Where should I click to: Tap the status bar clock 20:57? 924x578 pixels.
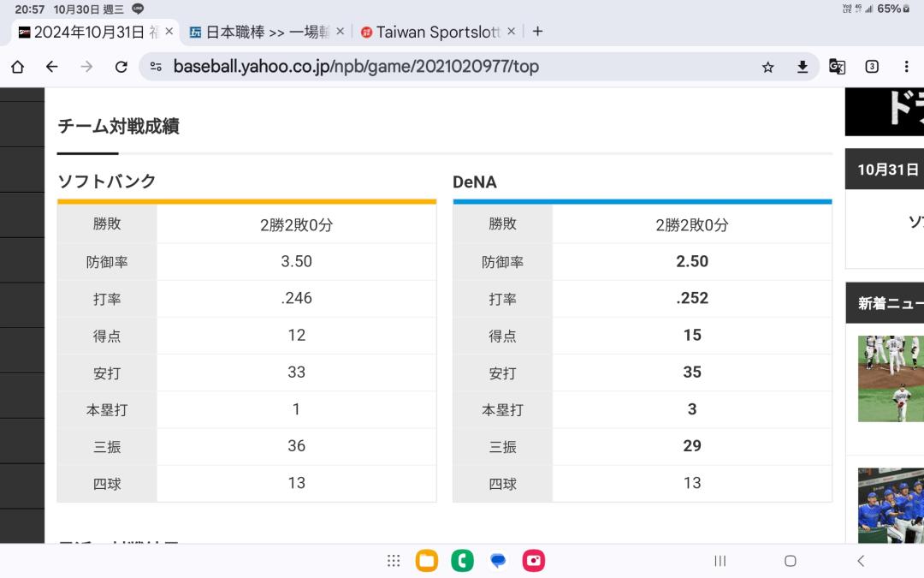[29, 9]
